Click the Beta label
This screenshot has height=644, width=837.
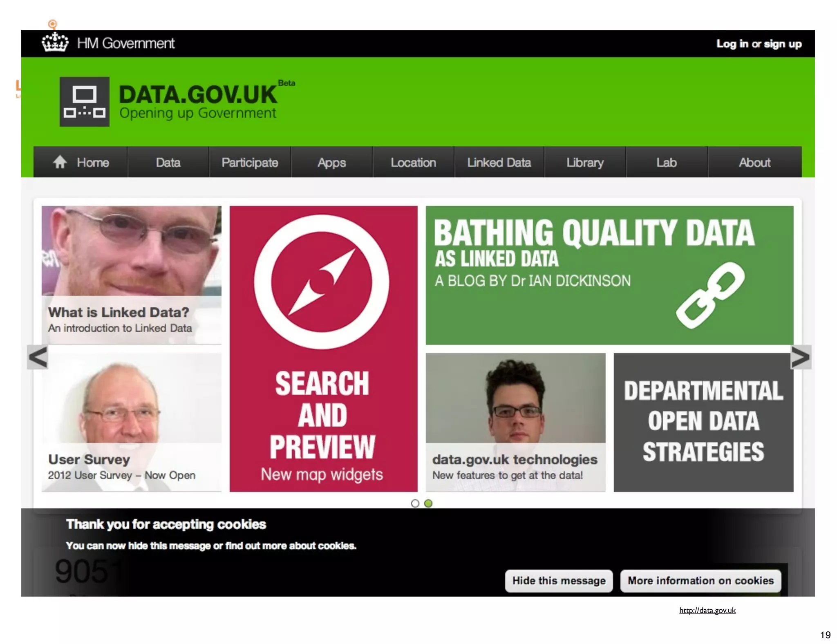click(x=286, y=83)
